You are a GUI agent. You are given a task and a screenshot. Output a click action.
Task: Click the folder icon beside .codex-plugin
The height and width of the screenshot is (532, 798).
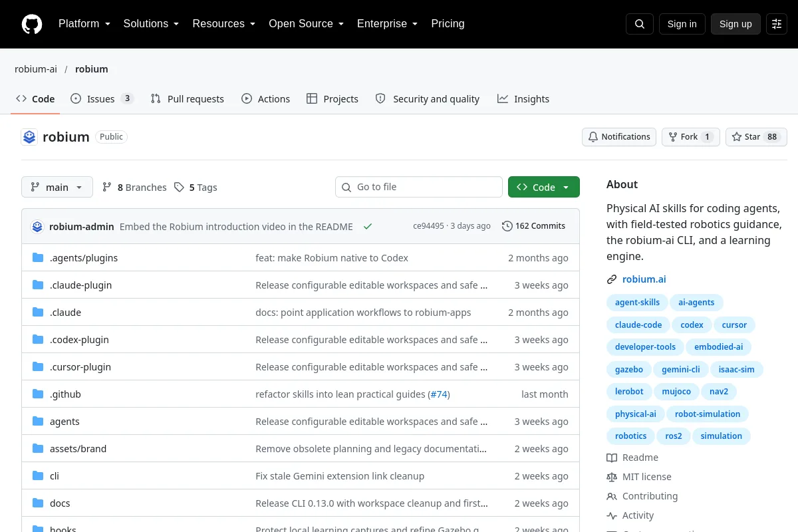38,340
